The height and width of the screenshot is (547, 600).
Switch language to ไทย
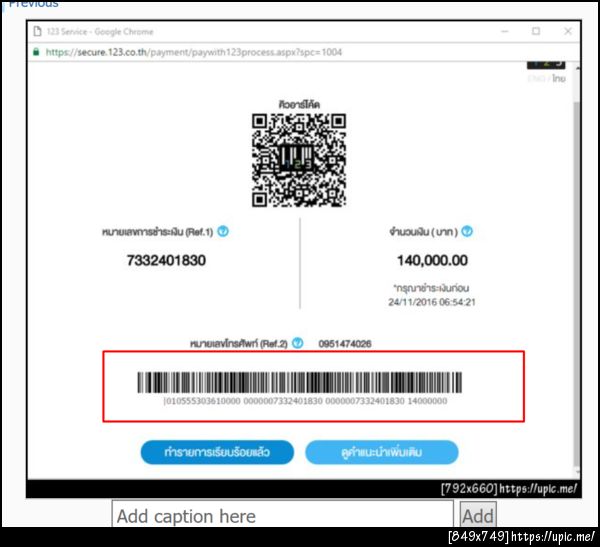(x=559, y=78)
